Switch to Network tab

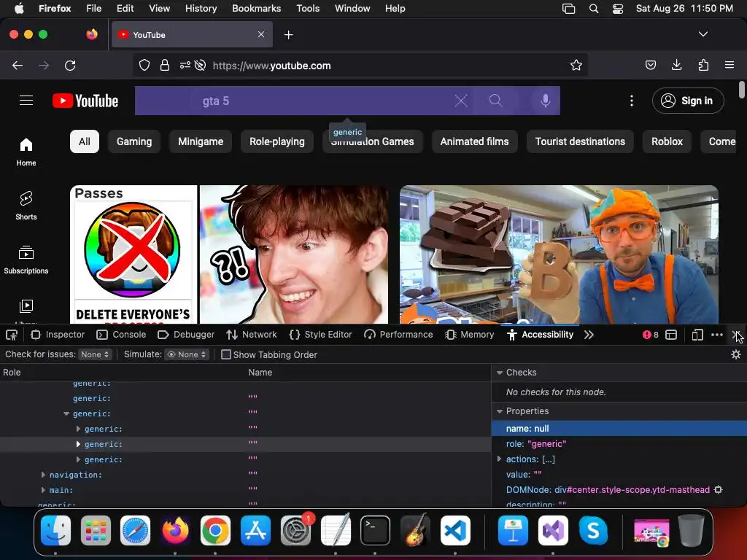(252, 335)
